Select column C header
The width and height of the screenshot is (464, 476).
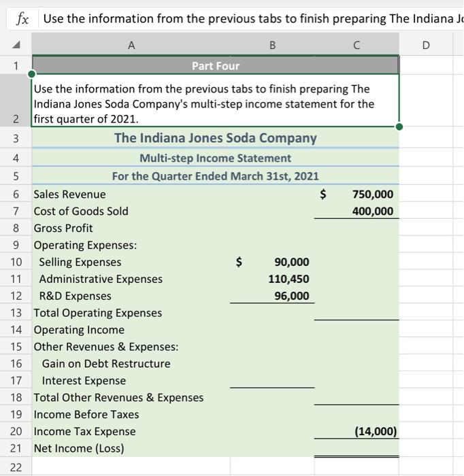click(x=357, y=45)
